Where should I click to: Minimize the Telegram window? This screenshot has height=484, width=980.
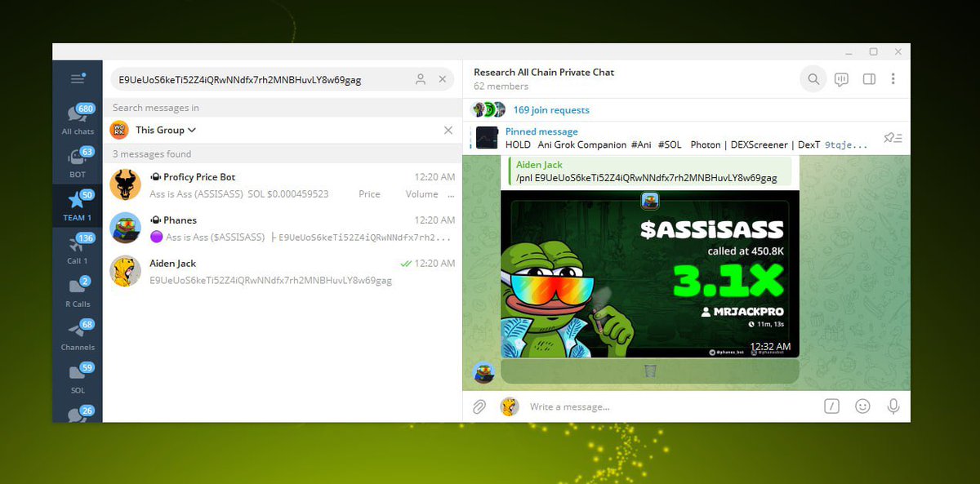pyautogui.click(x=848, y=51)
